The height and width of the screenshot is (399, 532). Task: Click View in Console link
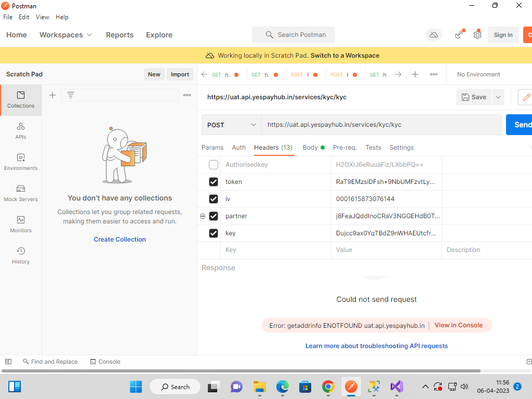[459, 325]
